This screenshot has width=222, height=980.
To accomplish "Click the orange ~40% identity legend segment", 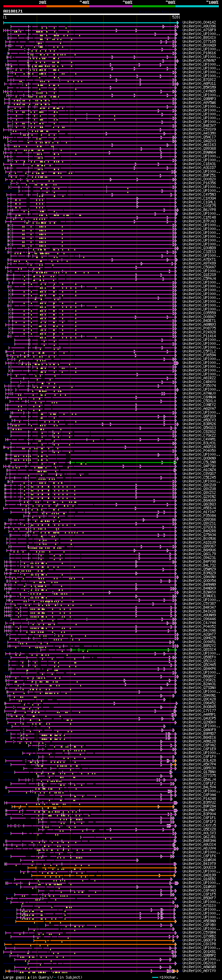I will 68,6.
